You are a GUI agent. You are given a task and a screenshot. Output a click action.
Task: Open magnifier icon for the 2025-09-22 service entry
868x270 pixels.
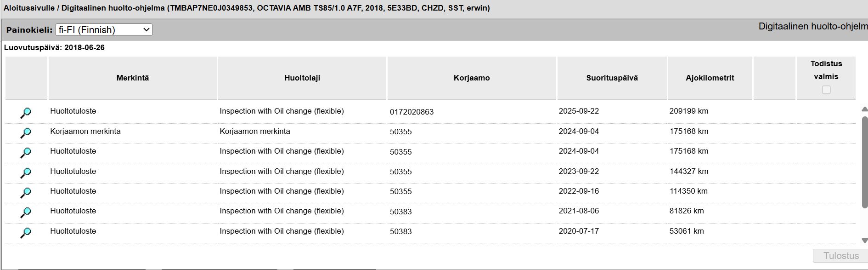click(26, 113)
